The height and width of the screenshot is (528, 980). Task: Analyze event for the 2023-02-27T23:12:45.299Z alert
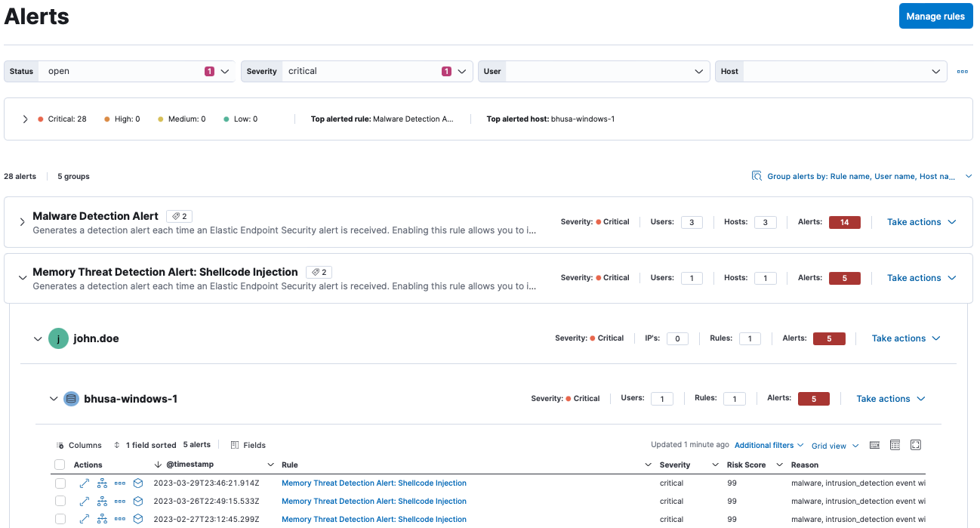(102, 519)
